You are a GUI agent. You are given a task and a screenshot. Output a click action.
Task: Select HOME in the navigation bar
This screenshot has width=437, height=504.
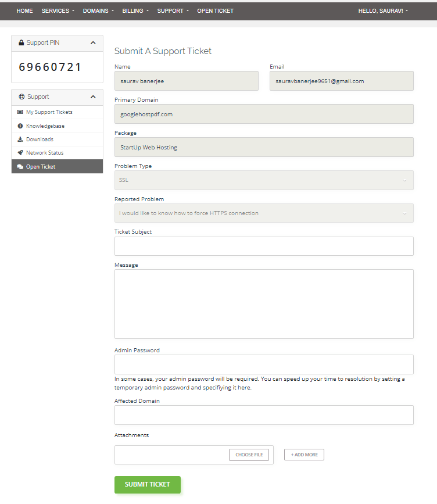24,10
